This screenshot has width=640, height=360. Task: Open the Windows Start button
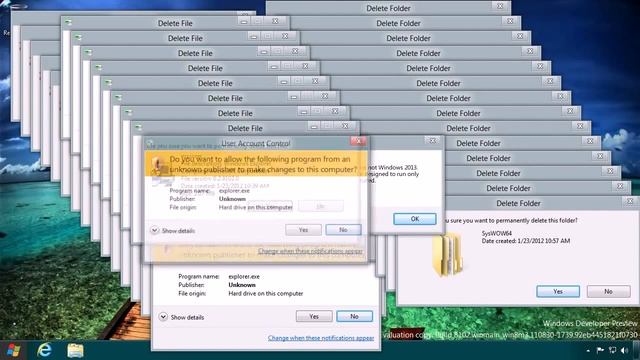click(13, 350)
